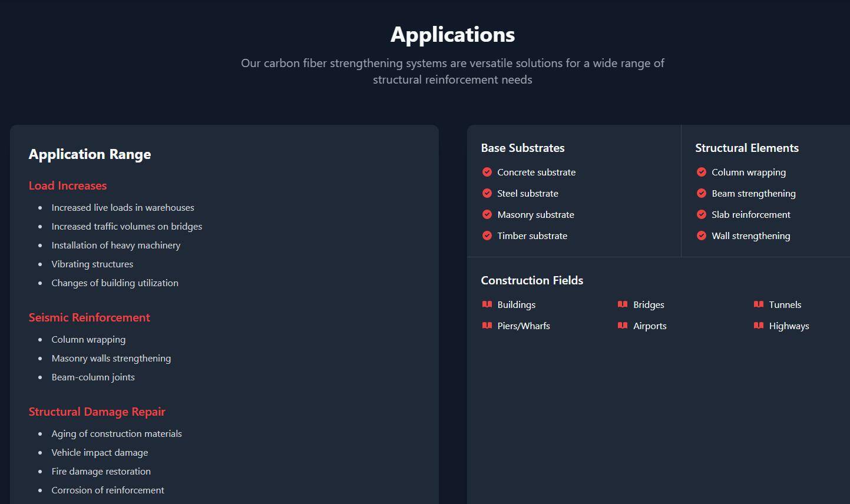Click the book icon beside Piers/Wharfs
The width and height of the screenshot is (850, 504).
487,326
